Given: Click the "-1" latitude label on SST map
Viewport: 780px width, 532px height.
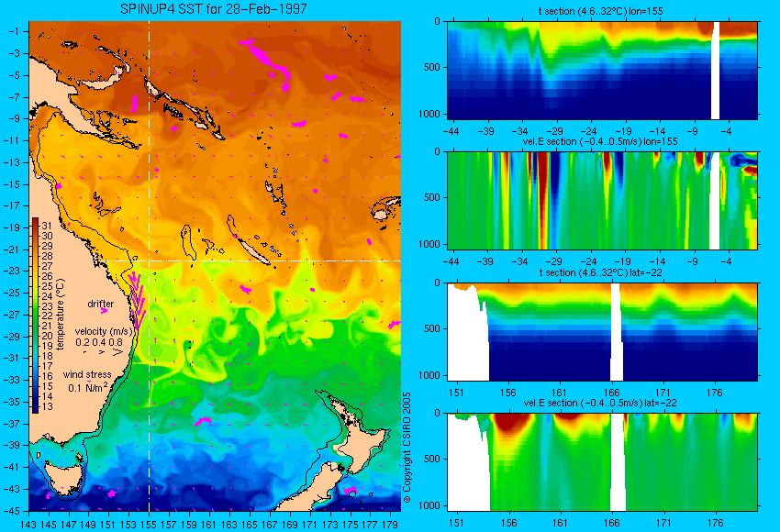Looking at the screenshot, I should pos(16,31).
